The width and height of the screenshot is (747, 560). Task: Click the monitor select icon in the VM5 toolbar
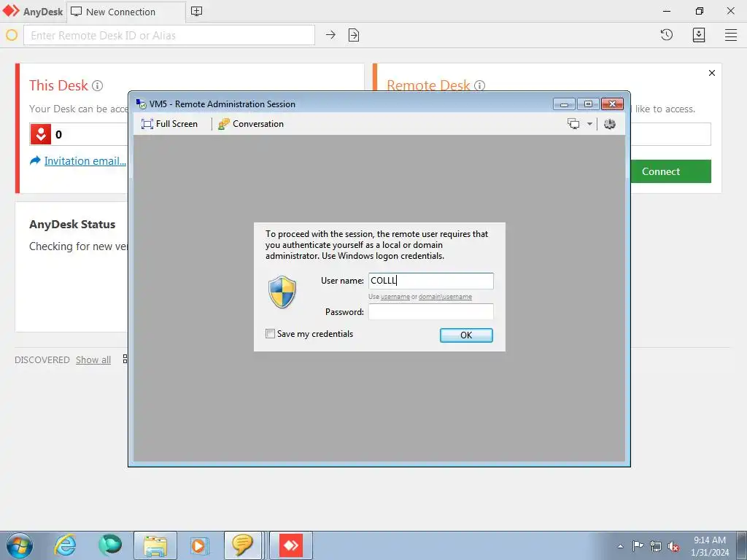pyautogui.click(x=573, y=124)
